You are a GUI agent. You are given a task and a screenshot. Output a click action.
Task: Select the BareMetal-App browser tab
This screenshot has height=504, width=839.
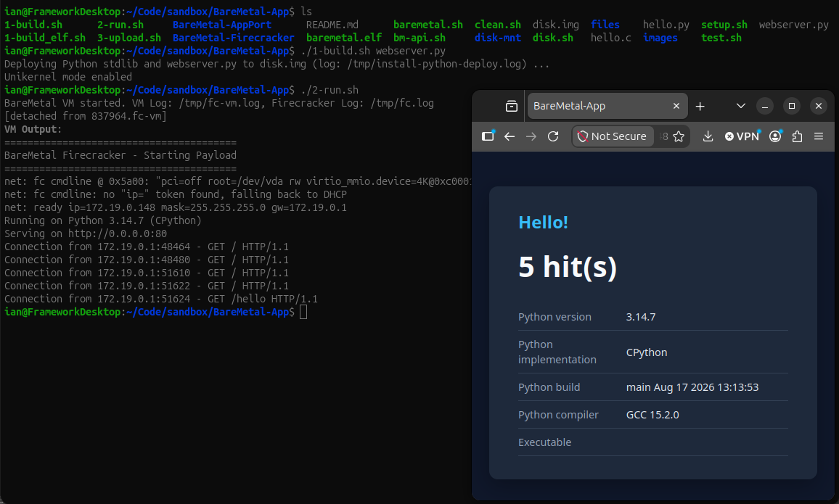tap(607, 106)
